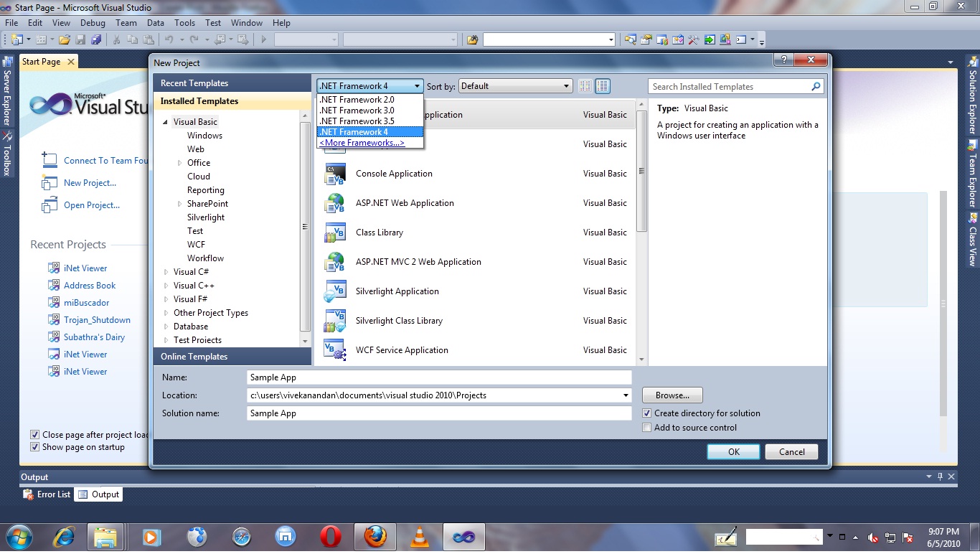Select the Console Application template icon
Screen dimensions: 980x554
(x=334, y=174)
